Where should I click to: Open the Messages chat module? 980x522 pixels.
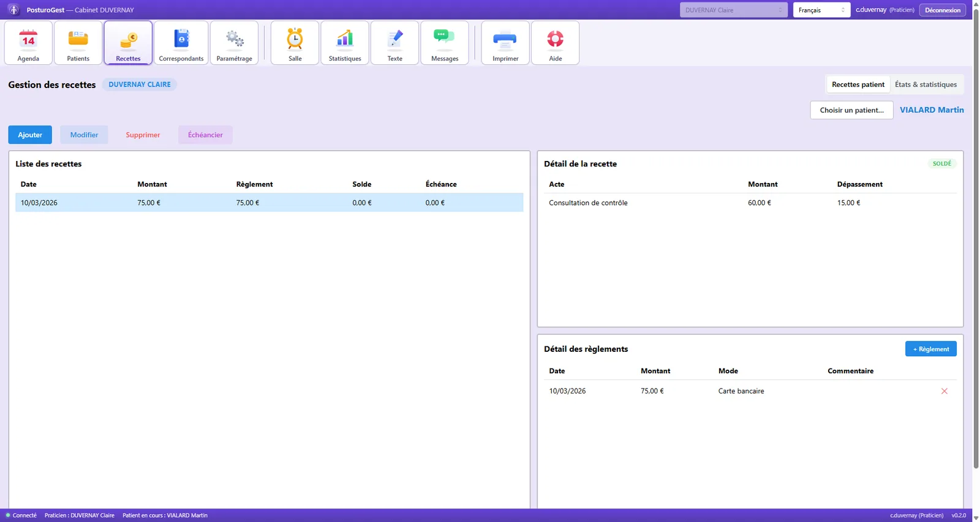point(445,43)
